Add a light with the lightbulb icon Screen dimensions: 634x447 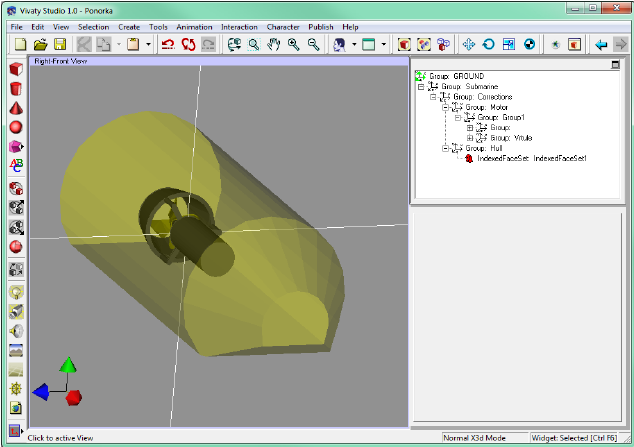(x=16, y=292)
